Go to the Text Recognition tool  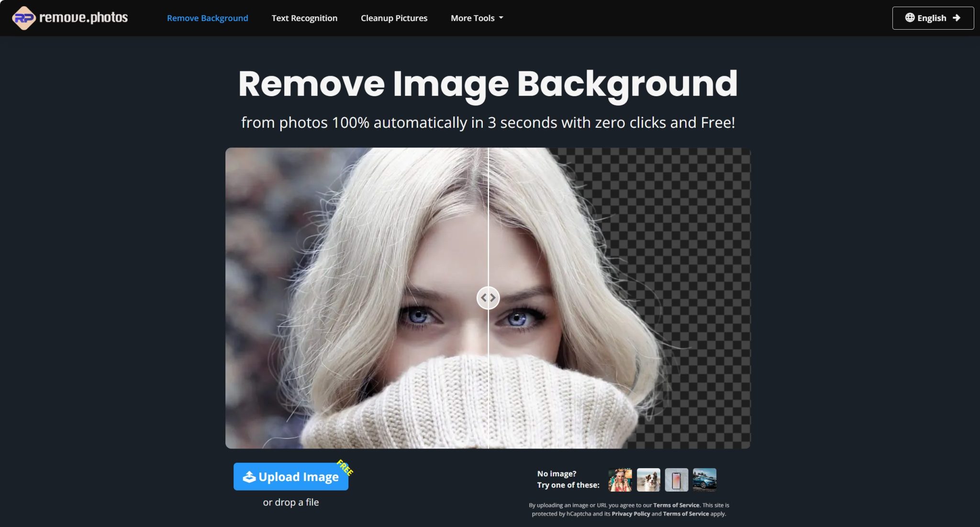[304, 18]
